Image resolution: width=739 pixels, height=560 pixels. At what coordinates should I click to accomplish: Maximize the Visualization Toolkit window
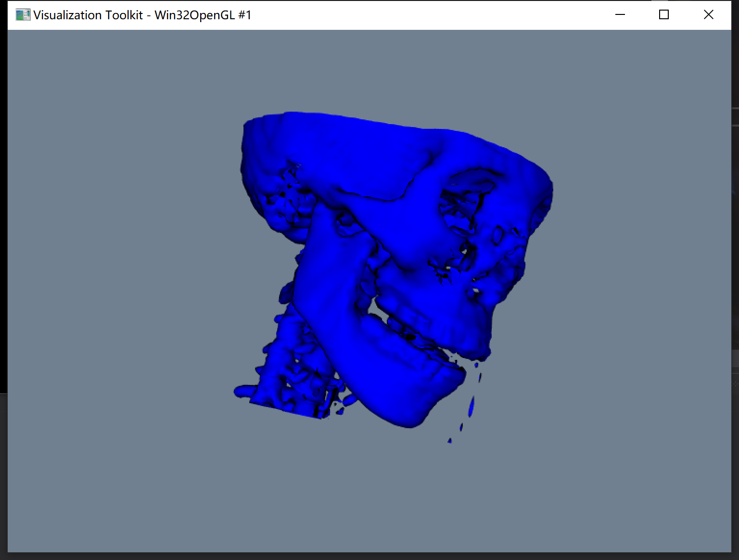coord(664,15)
